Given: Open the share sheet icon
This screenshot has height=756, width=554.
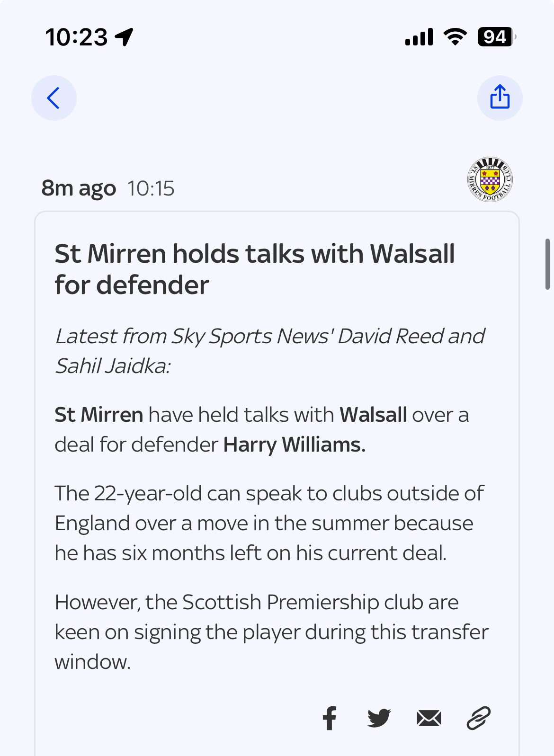Looking at the screenshot, I should click(500, 98).
